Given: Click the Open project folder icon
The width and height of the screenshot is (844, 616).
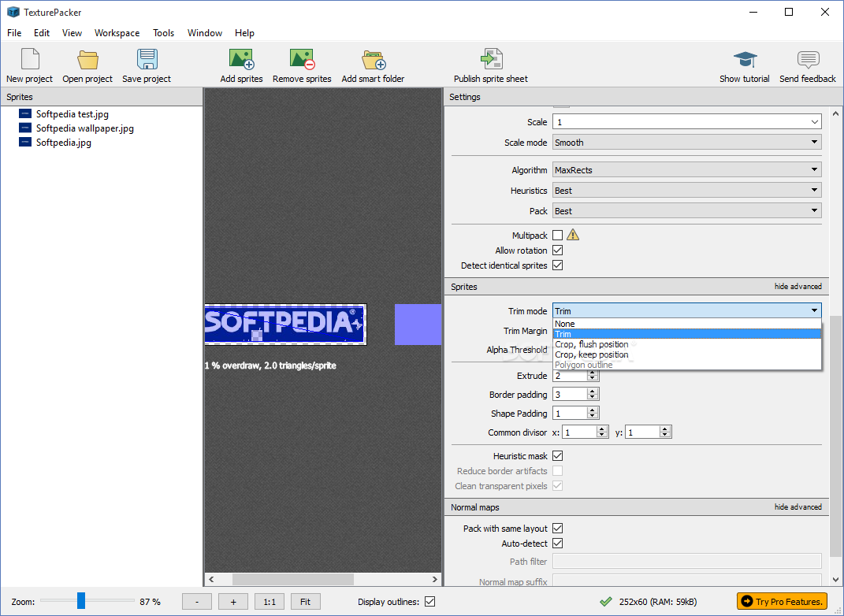Looking at the screenshot, I should pyautogui.click(x=87, y=59).
